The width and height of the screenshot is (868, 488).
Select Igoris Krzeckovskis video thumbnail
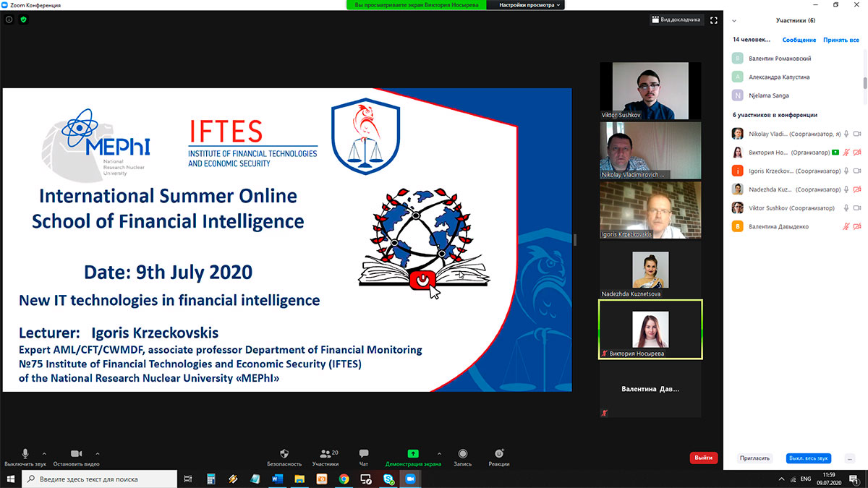point(650,210)
